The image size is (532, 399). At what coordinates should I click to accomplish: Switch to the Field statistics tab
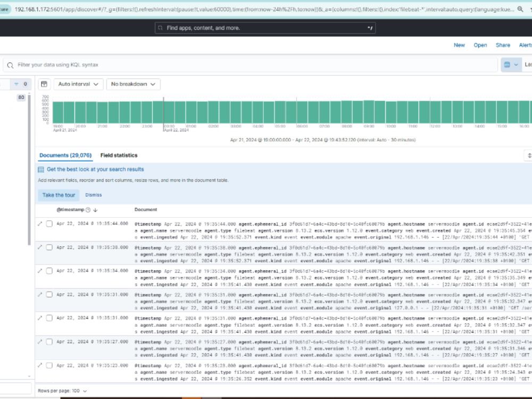pyautogui.click(x=118, y=154)
